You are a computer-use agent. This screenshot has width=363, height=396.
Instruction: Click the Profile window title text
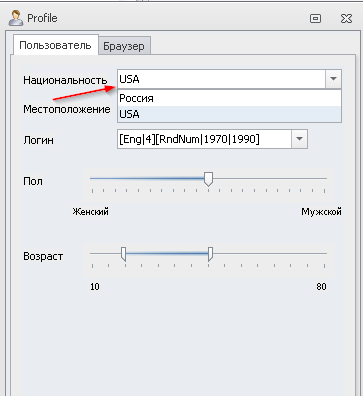(42, 18)
